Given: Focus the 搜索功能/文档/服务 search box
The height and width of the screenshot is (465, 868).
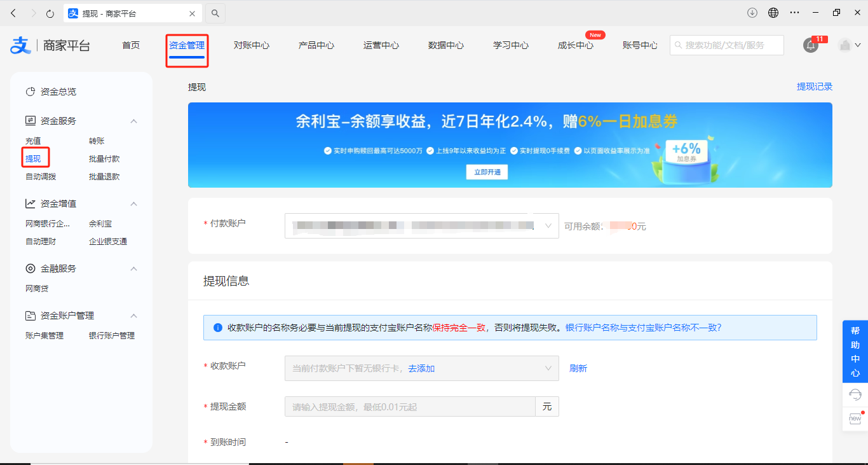Looking at the screenshot, I should 727,45.
